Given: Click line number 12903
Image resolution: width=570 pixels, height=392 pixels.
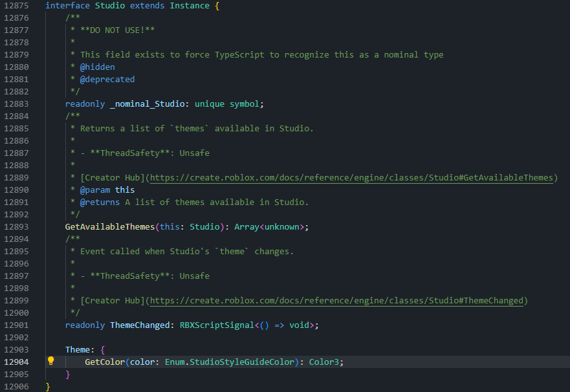Looking at the screenshot, I should click(x=16, y=349).
